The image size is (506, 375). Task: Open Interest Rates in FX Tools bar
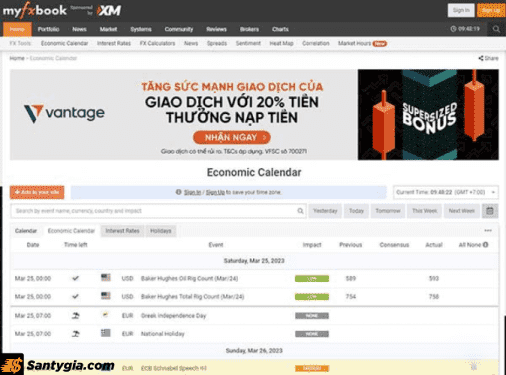coord(114,43)
